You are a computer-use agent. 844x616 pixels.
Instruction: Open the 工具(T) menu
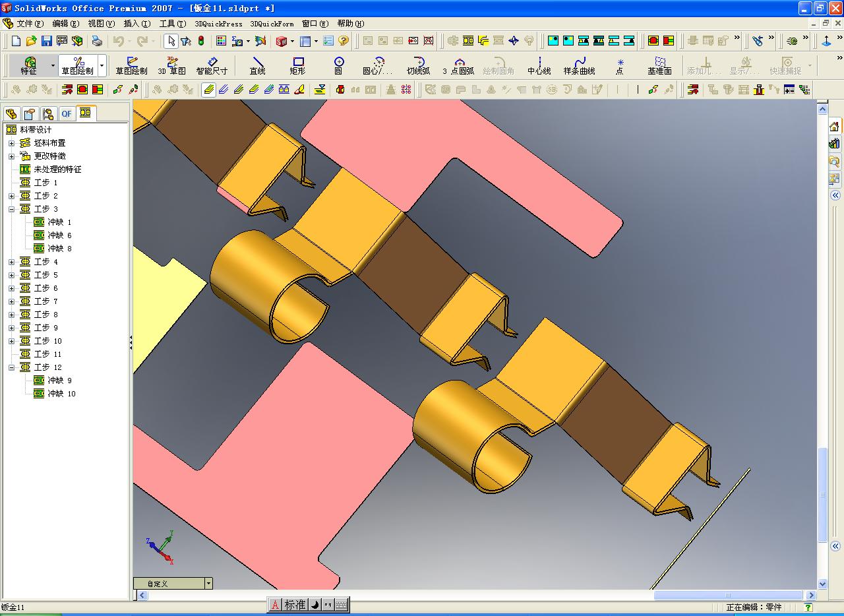click(x=173, y=24)
